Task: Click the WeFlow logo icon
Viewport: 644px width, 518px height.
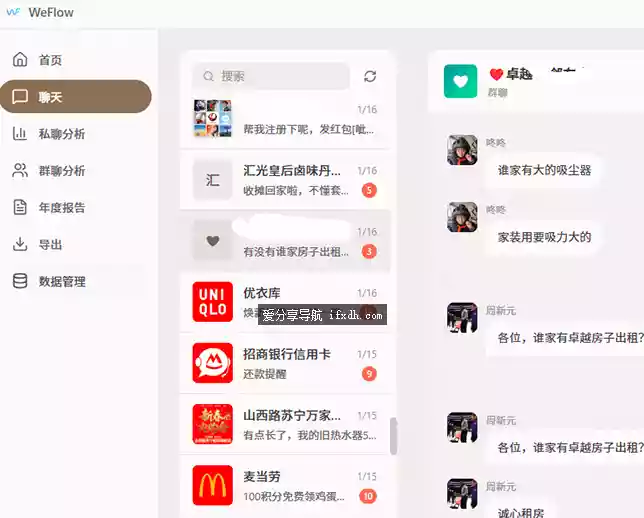Action: tap(13, 12)
